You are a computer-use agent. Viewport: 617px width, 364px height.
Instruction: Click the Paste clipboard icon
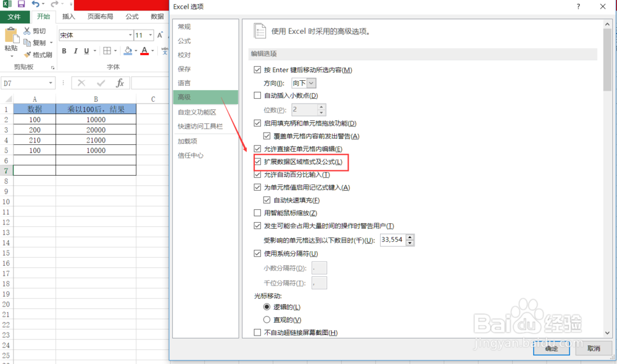(11, 36)
